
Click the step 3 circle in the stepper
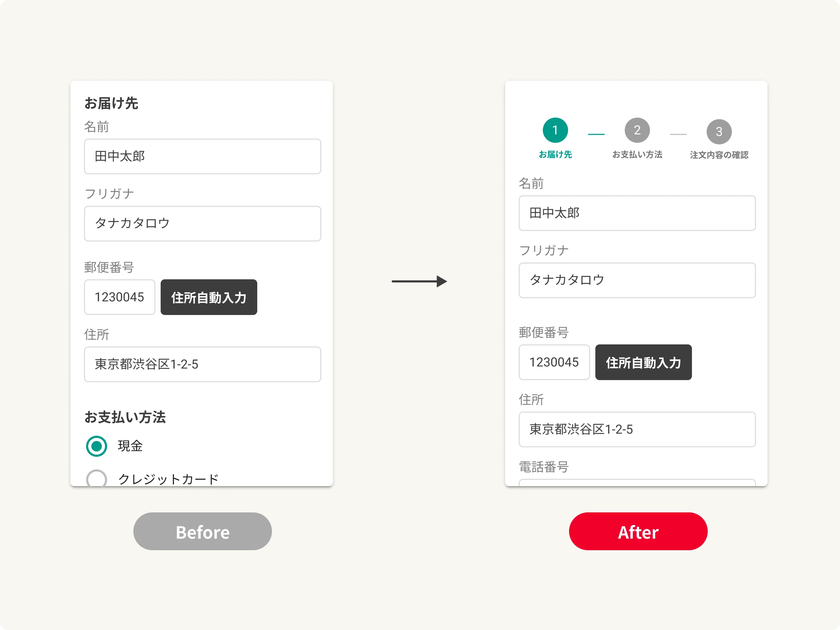pos(719,132)
